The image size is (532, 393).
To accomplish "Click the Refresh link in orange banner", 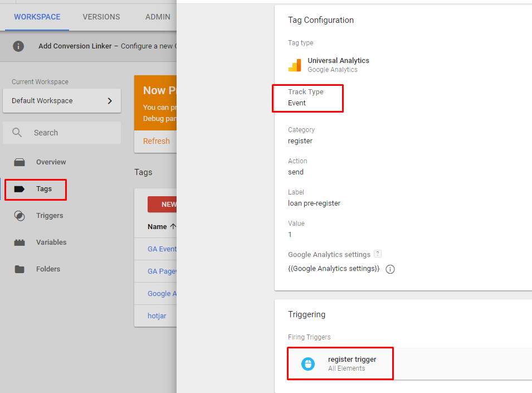I will pos(156,141).
